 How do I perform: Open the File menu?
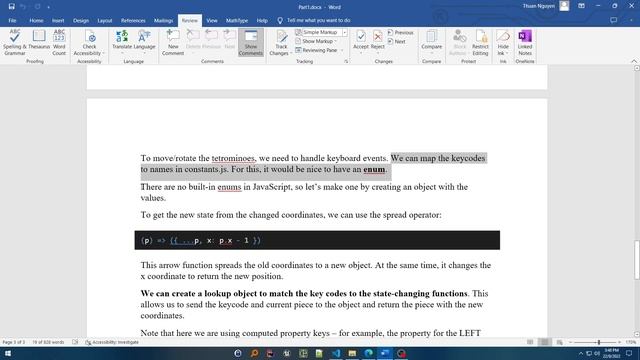[12, 20]
